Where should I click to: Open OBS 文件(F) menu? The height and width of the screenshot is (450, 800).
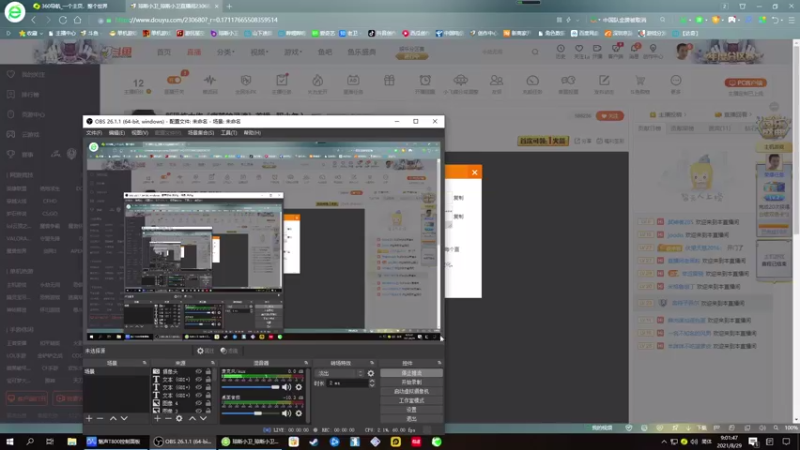pos(94,133)
